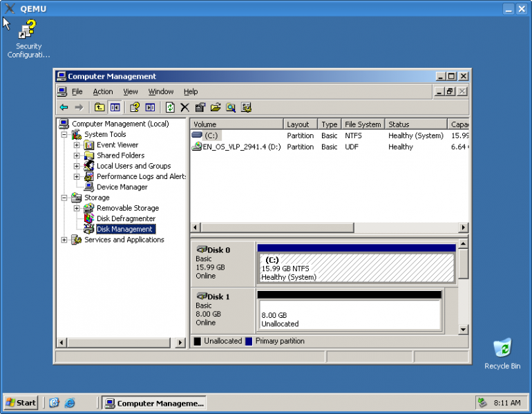The image size is (532, 414).
Task: Open the View menu
Action: 131,92
